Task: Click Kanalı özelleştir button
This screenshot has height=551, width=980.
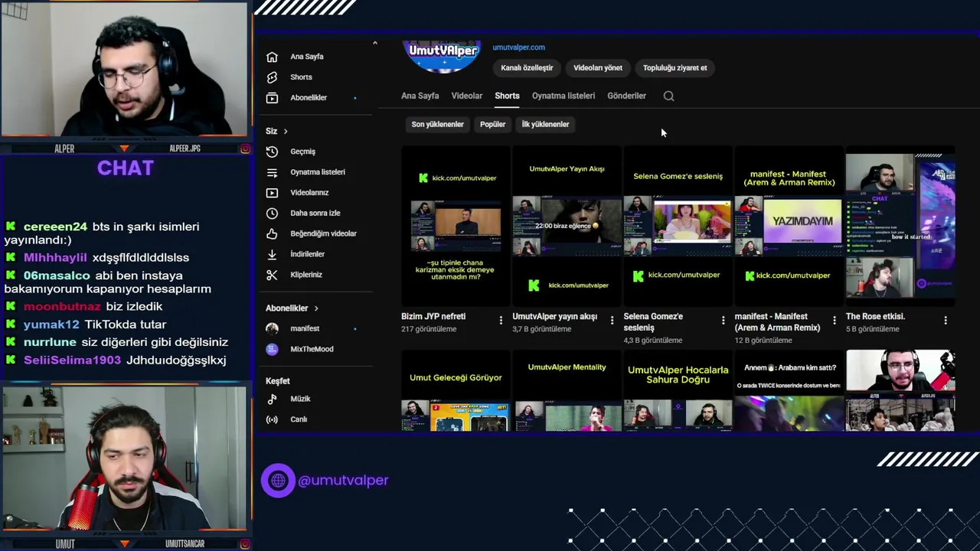Action: [x=527, y=68]
